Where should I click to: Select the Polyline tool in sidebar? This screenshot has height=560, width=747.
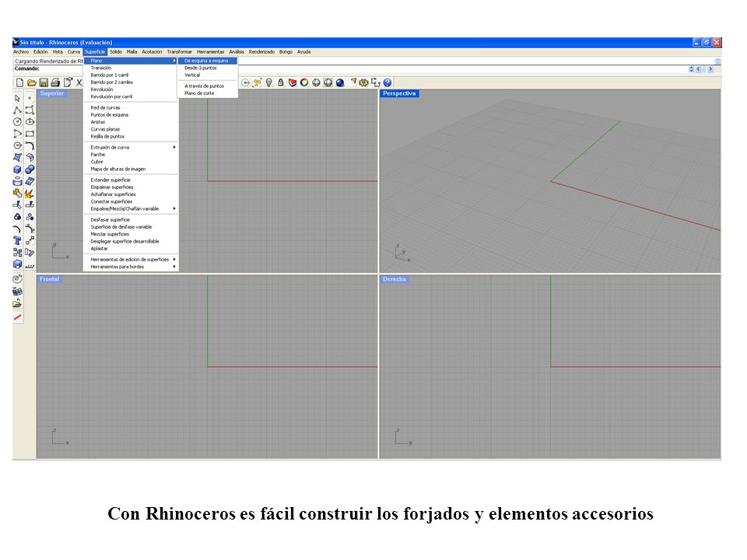[18, 110]
